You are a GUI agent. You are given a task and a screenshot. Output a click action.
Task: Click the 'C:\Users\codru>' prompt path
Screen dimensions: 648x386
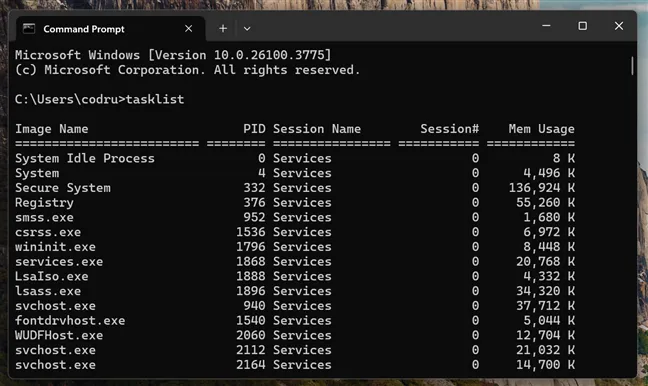70,99
